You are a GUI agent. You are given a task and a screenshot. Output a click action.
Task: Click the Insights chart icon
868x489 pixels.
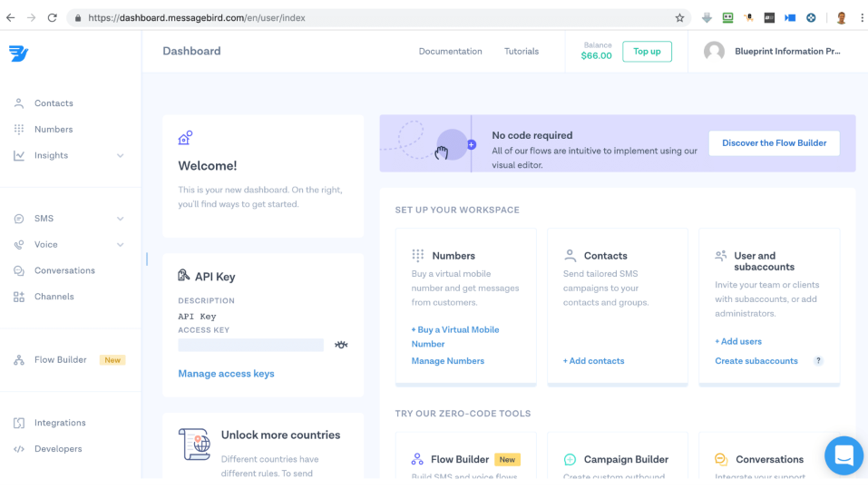(19, 156)
